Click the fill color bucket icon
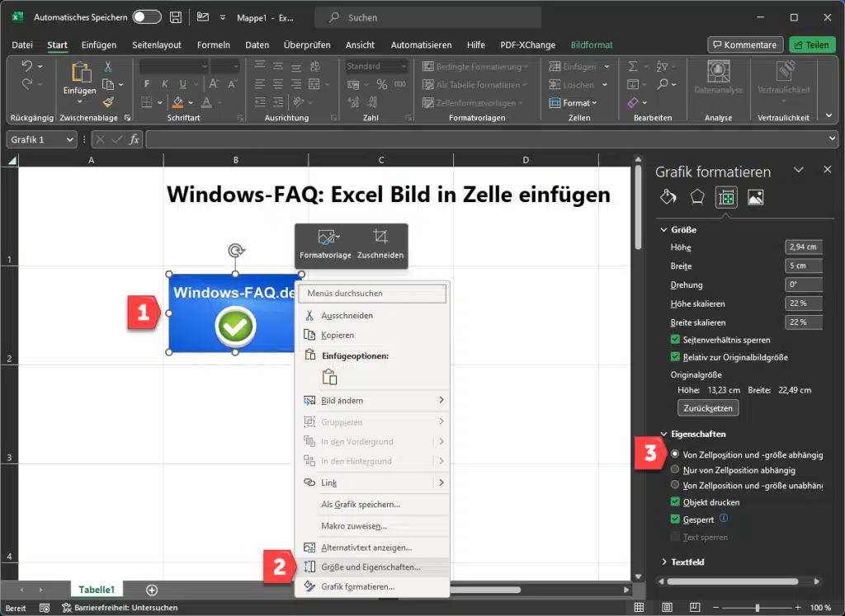The image size is (845, 616). point(178,101)
